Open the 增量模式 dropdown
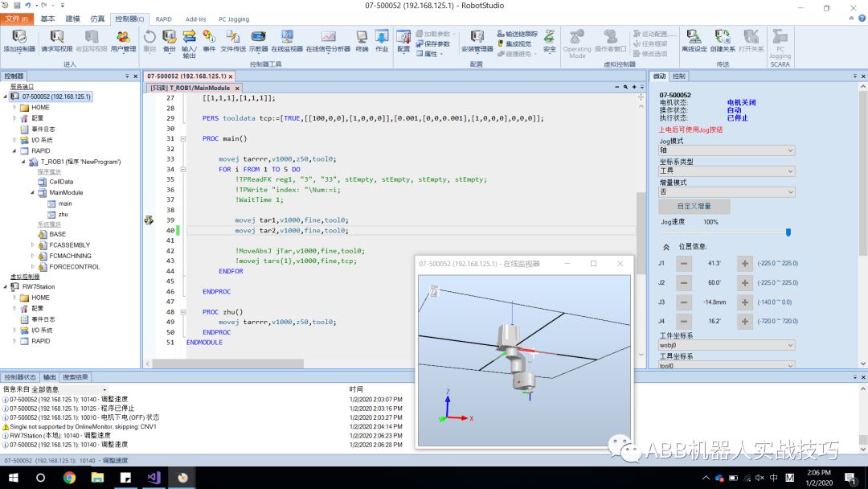The width and height of the screenshot is (868, 489). 727,192
